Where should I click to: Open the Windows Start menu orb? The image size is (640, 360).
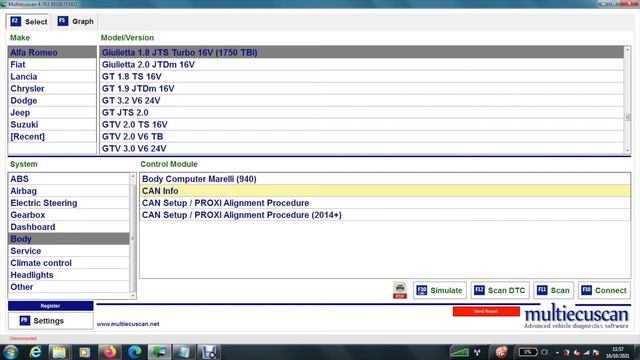[x=11, y=352]
